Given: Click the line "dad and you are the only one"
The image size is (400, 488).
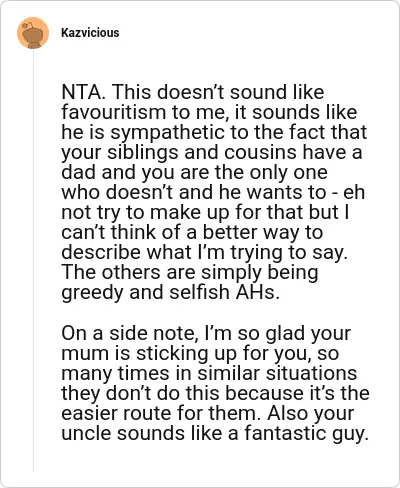Looking at the screenshot, I should click(194, 172).
